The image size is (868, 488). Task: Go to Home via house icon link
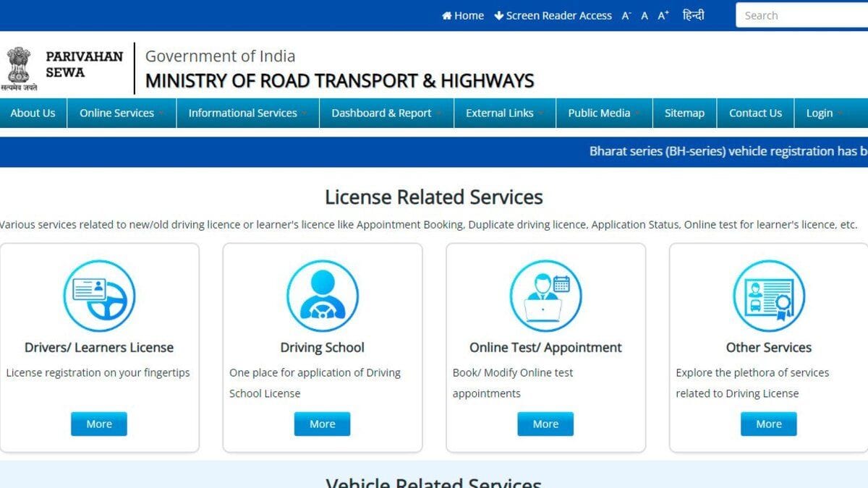(x=463, y=15)
